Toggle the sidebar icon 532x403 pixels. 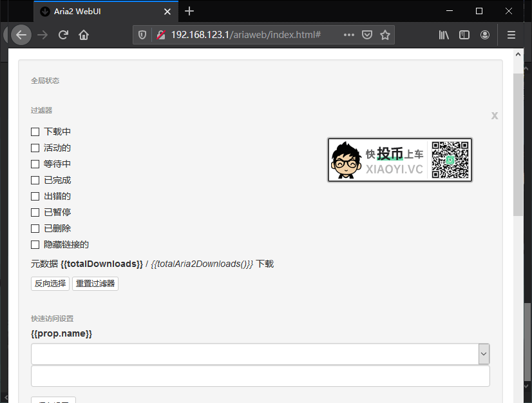coord(464,34)
